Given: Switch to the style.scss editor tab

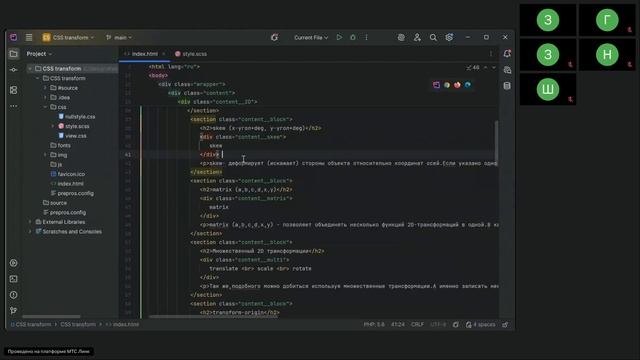Looking at the screenshot, I should pyautogui.click(x=191, y=53).
